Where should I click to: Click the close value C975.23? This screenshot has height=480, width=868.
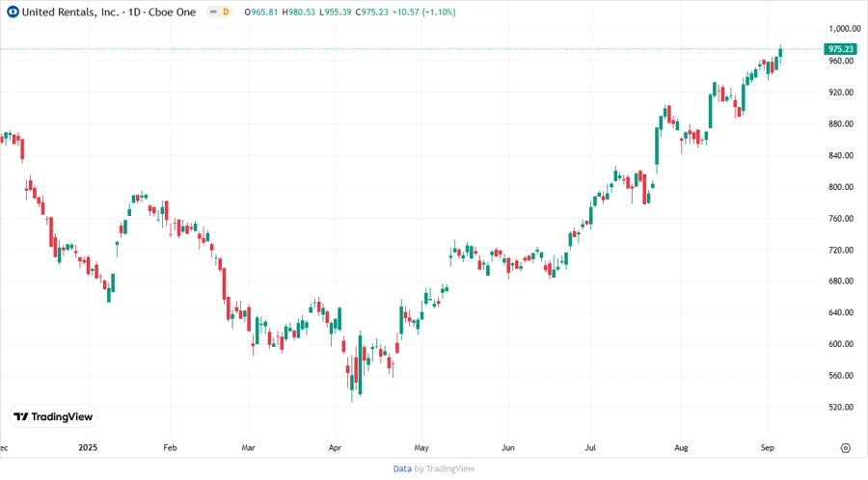(x=371, y=12)
